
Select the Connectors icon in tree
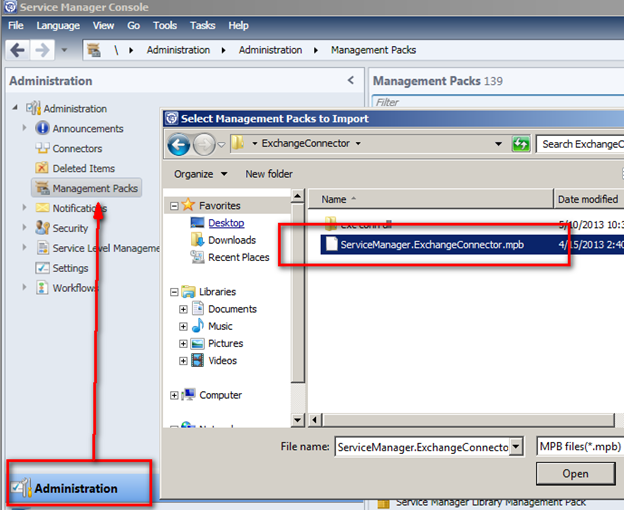(x=42, y=148)
